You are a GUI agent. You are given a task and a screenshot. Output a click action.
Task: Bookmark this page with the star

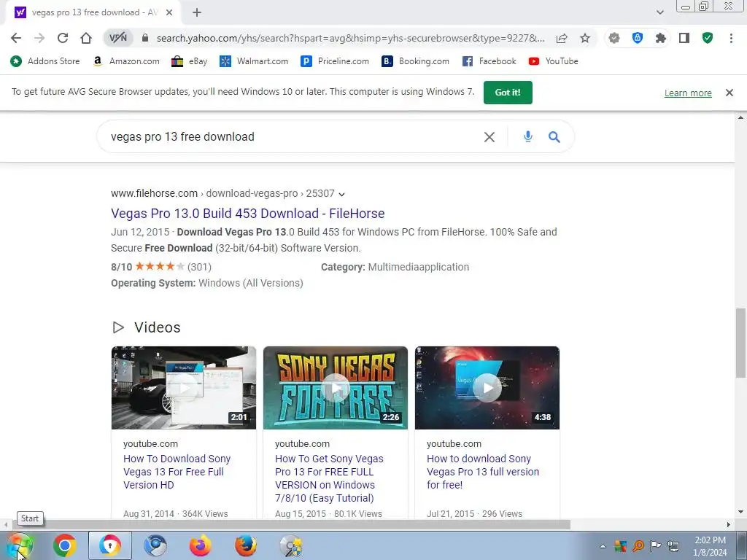click(585, 38)
